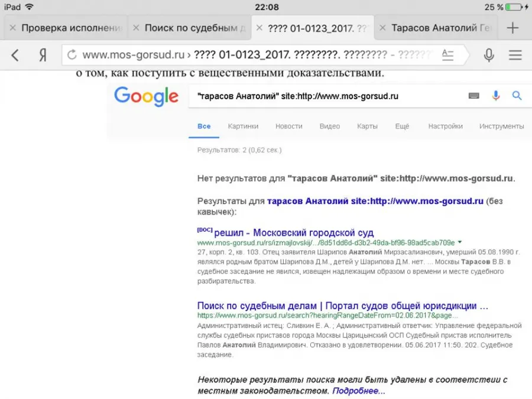Click the suggested query without quotes link
The height and width of the screenshot is (399, 532).
375,201
